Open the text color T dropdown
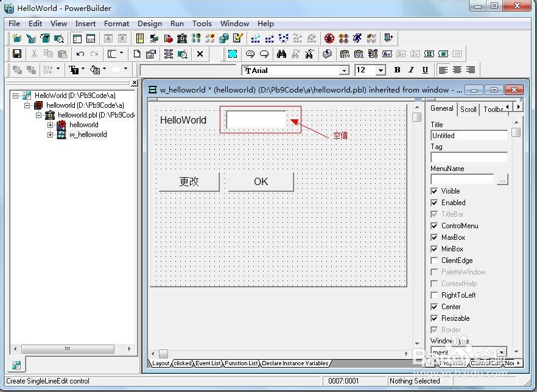Viewport: 537px width, 392px height. [83, 69]
